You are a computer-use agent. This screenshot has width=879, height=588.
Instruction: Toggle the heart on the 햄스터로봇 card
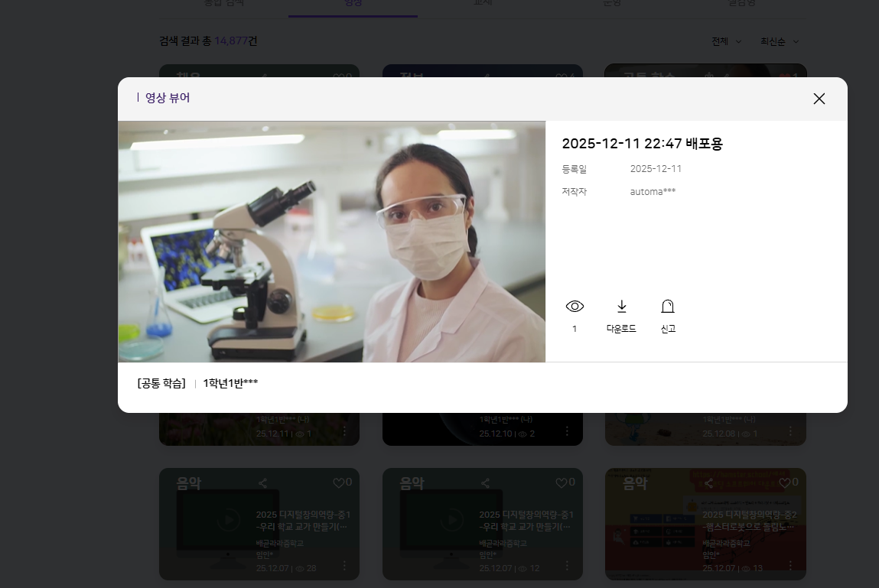(x=785, y=483)
